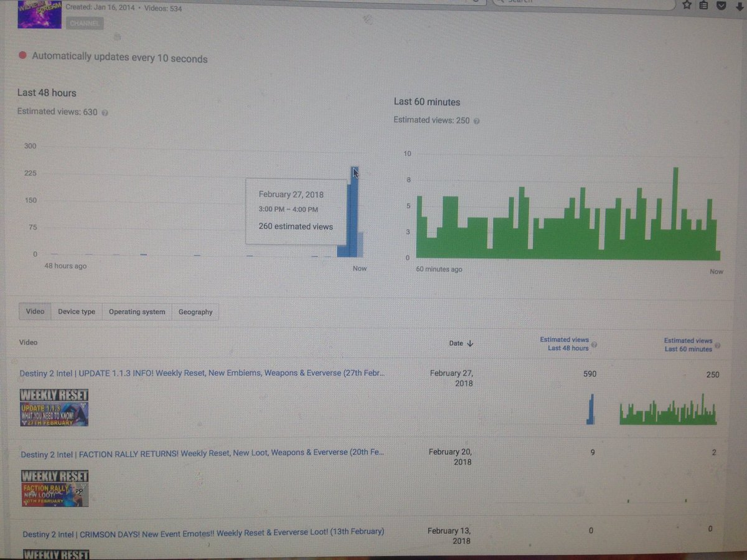Click the Estimated views Last 60 minutes column header
This screenshot has width=747, height=560.
pyautogui.click(x=688, y=345)
